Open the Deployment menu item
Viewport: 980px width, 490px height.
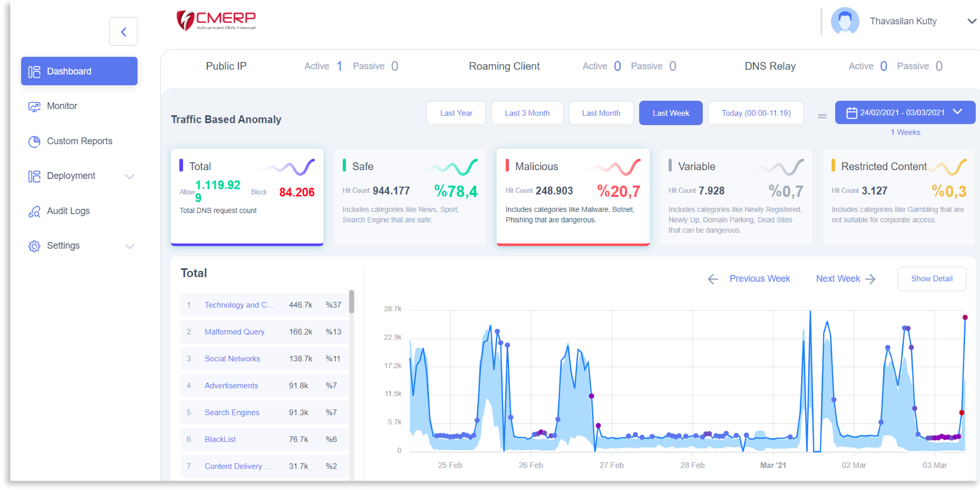point(71,176)
